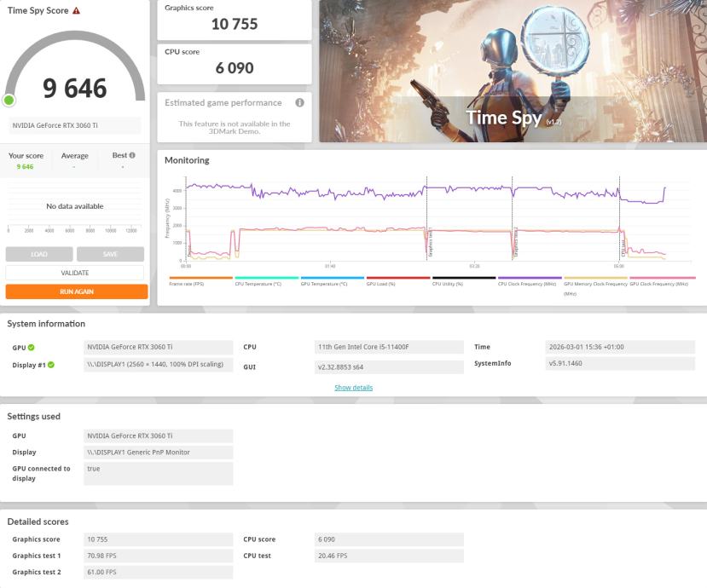The image size is (707, 588).
Task: Click green check icon beside Display #1
Action: [51, 365]
